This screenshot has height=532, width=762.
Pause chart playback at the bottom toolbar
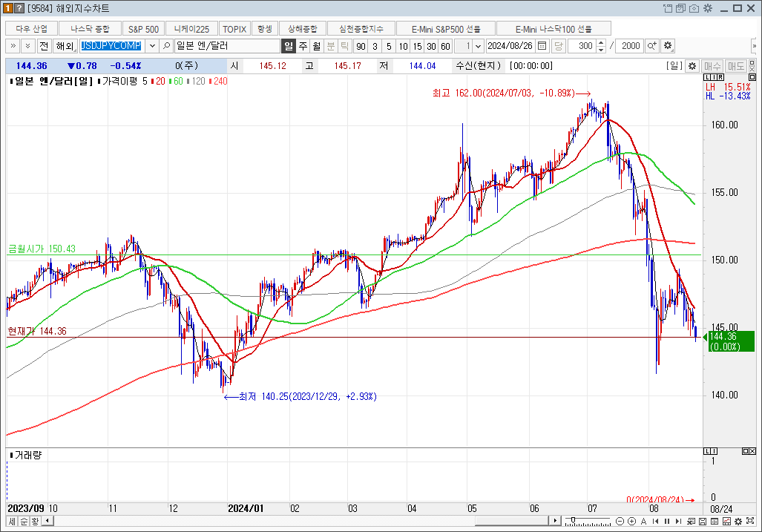(668, 522)
